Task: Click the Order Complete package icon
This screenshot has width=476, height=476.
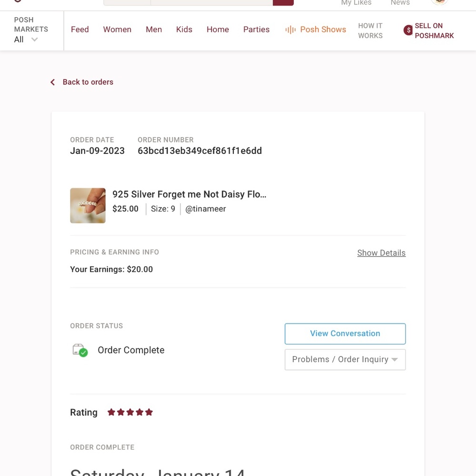Action: point(80,350)
